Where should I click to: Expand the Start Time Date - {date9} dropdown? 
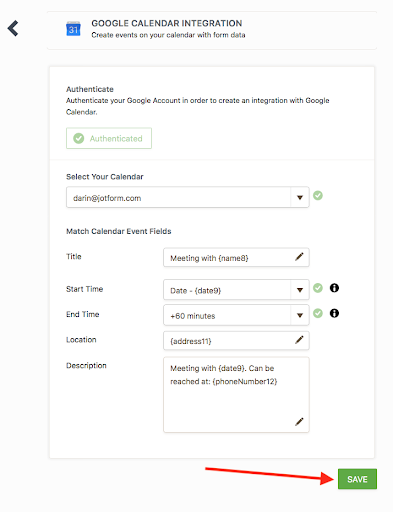[236, 290]
